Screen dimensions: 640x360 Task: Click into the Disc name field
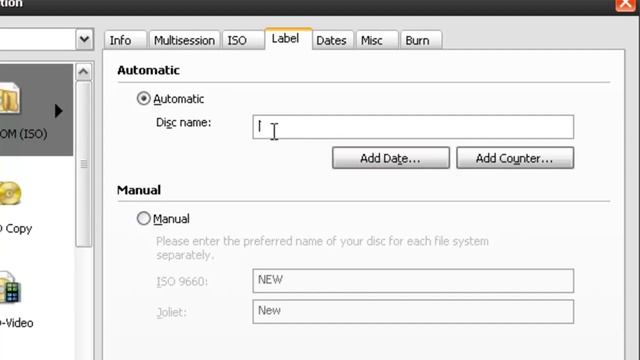pyautogui.click(x=413, y=127)
